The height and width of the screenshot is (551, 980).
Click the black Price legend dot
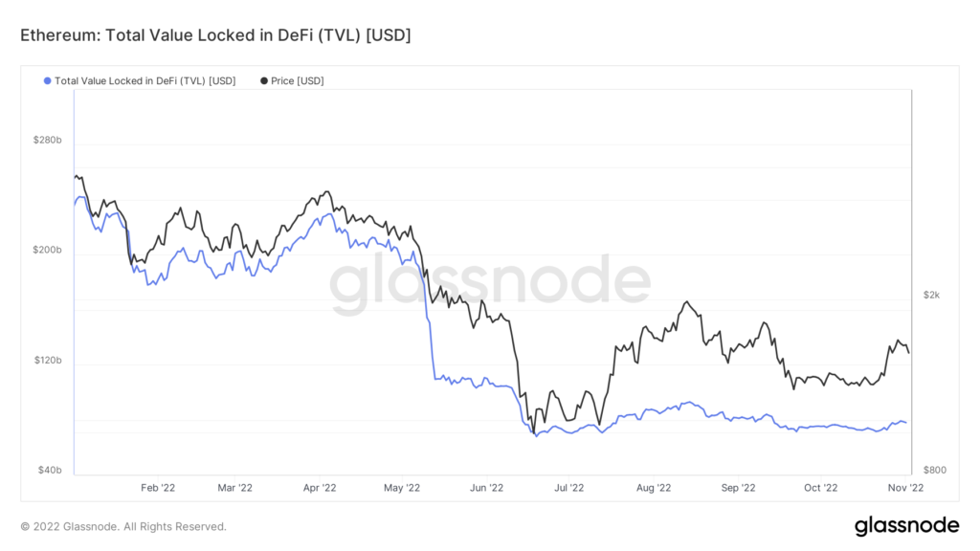click(x=264, y=81)
